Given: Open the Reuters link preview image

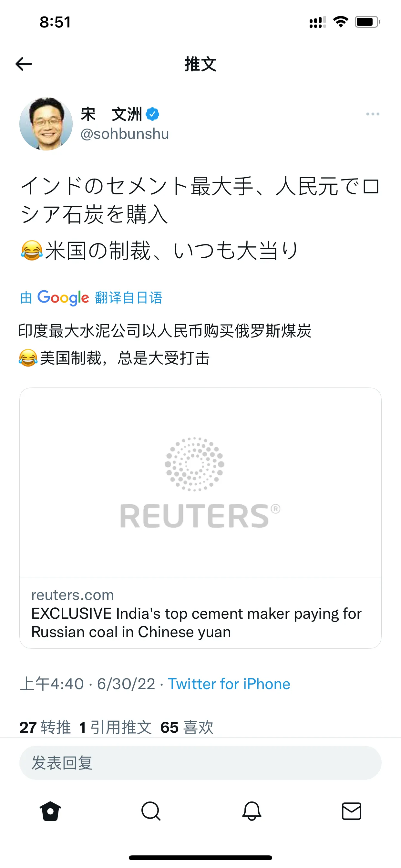Looking at the screenshot, I should coord(200,482).
